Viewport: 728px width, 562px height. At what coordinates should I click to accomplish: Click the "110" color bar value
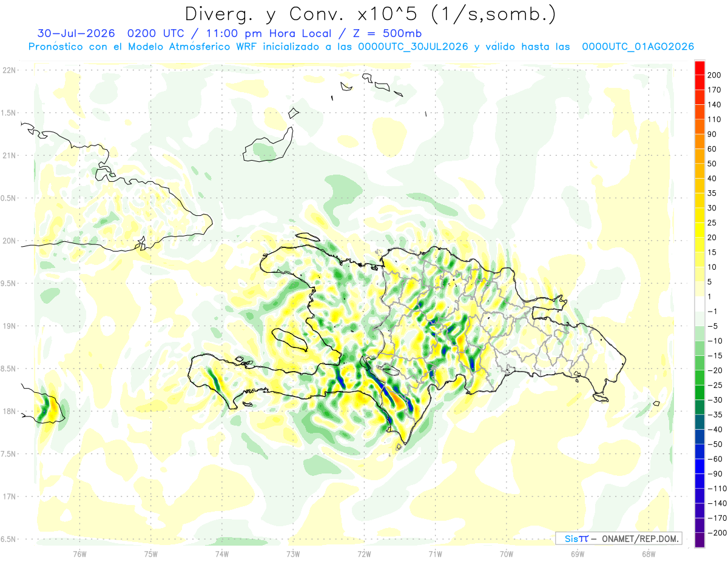tap(715, 119)
